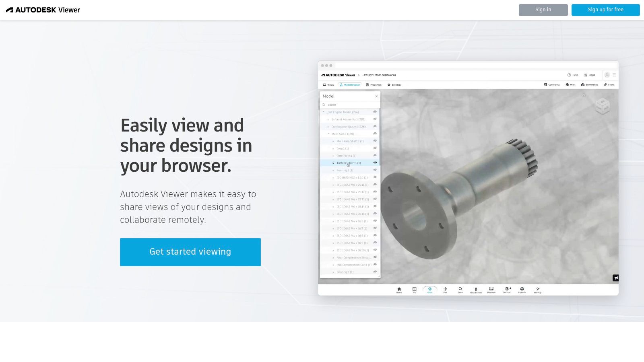The image size is (644, 362).
Task: Toggle visibility of Turbine Shaft:1
Action: (375, 162)
